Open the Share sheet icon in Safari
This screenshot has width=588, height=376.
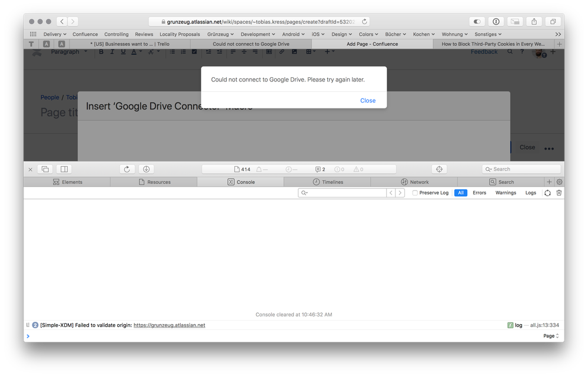coord(534,22)
